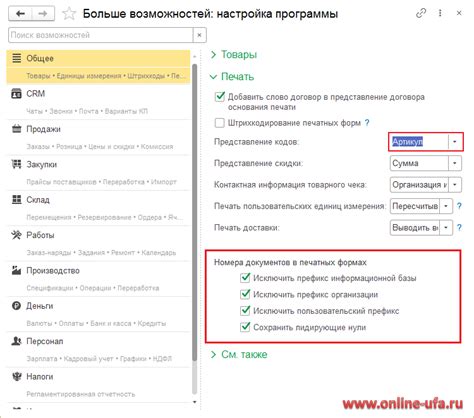Open help for Штрихкодирование печатных форм
Image resolution: width=474 pixels, height=418 pixels.
click(x=367, y=123)
